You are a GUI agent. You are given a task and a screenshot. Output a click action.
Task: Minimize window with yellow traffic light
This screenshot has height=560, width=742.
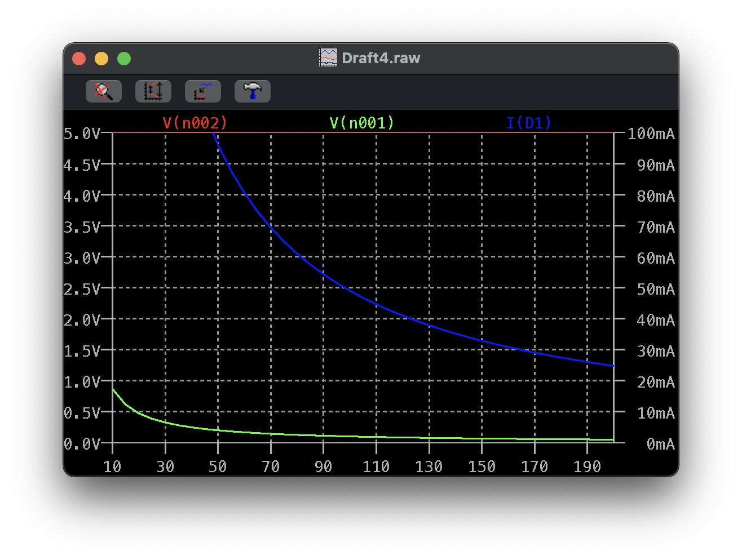pos(101,58)
